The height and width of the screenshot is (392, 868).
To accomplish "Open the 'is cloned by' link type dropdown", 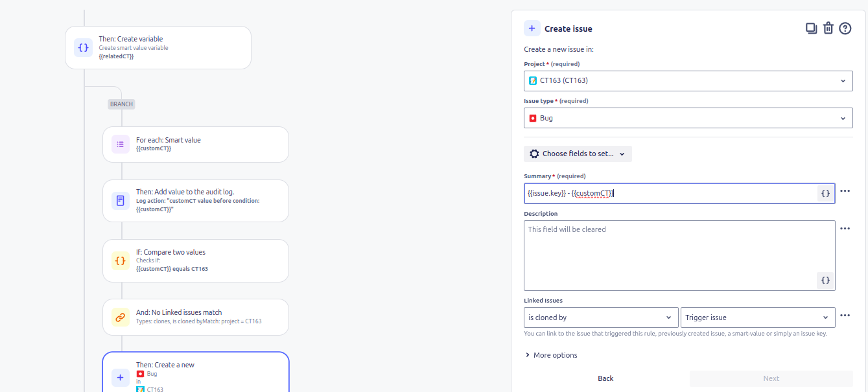I will (x=601, y=317).
